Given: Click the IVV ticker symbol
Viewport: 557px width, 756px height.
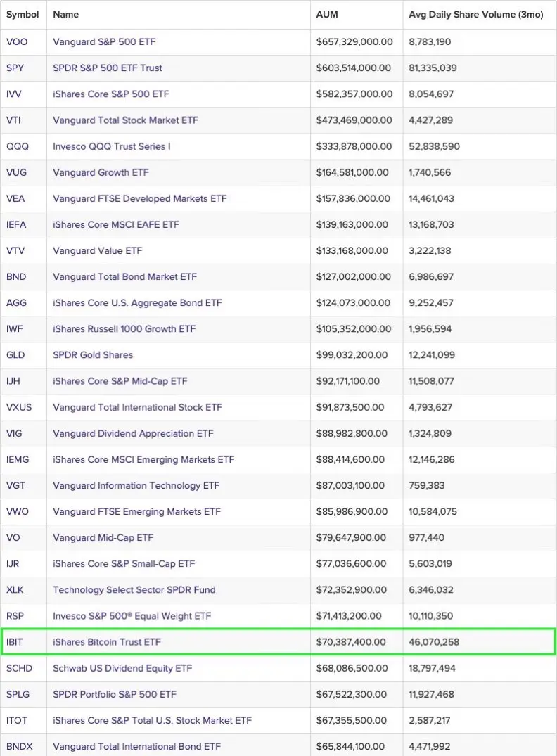Looking at the screenshot, I should 13,94.
